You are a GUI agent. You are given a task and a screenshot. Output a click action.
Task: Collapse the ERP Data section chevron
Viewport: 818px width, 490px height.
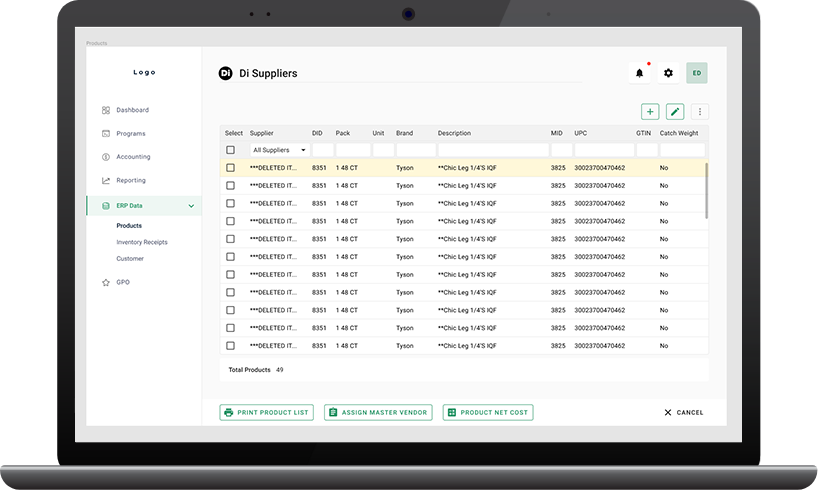pos(191,206)
